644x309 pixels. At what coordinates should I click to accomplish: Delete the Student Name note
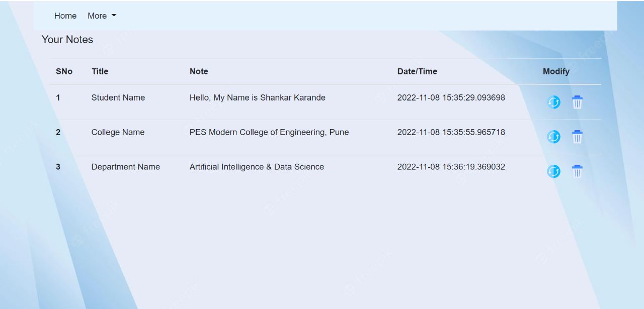click(577, 102)
